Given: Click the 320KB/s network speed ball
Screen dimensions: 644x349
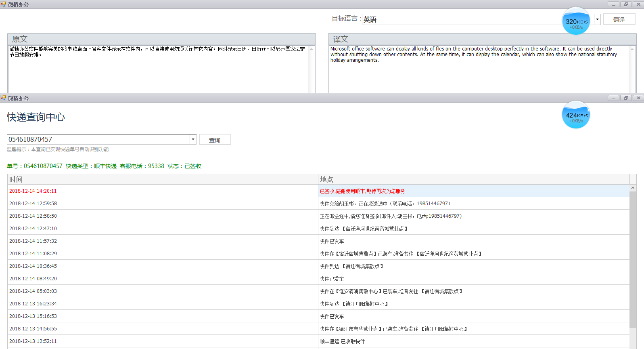Looking at the screenshot, I should tap(576, 21).
